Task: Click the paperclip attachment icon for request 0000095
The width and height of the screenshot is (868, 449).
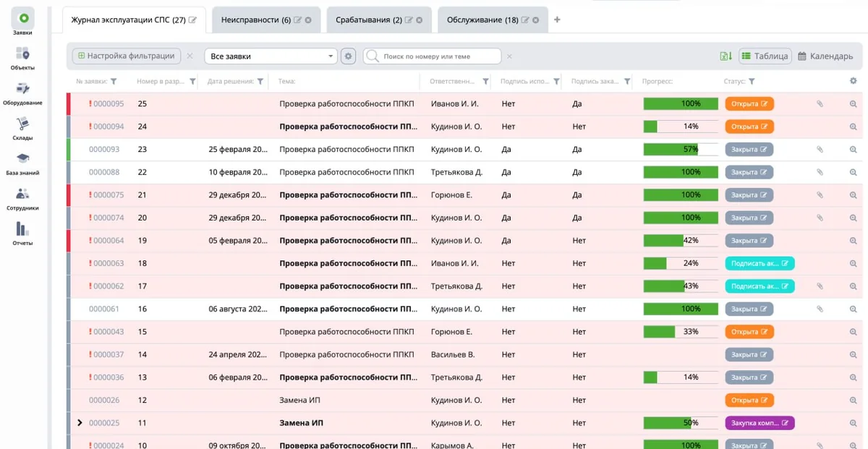Action: 820,104
